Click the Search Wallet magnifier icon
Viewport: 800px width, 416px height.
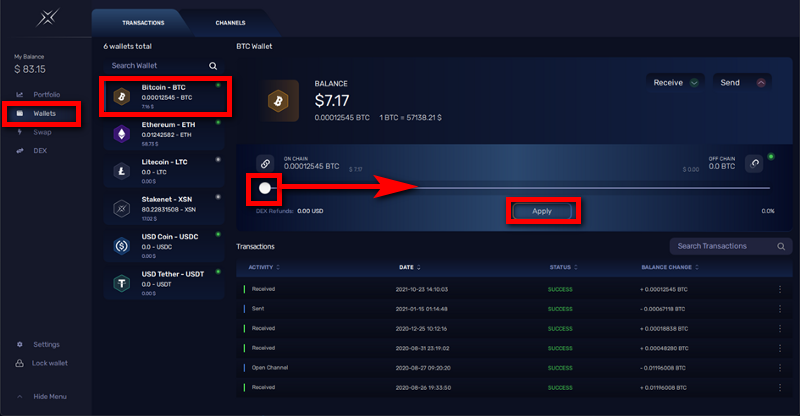coord(213,66)
